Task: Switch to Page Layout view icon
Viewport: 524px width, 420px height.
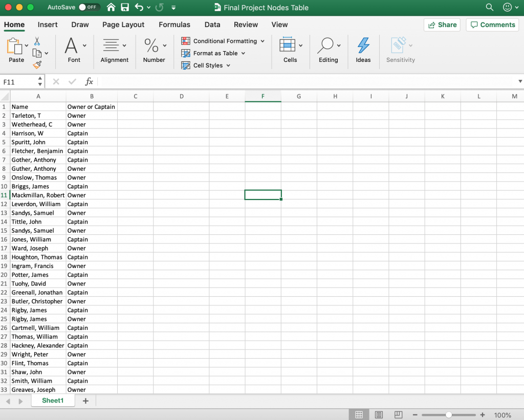Action: click(x=379, y=415)
